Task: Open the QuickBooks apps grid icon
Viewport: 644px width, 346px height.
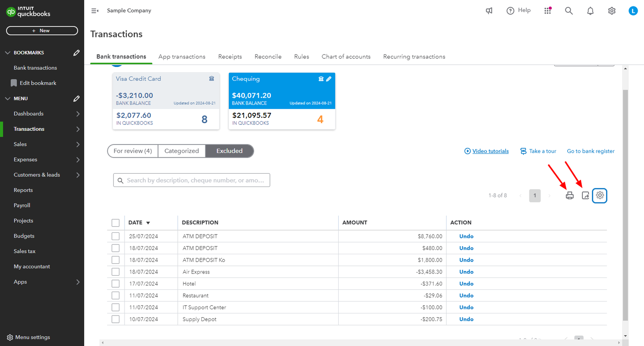Action: (547, 10)
